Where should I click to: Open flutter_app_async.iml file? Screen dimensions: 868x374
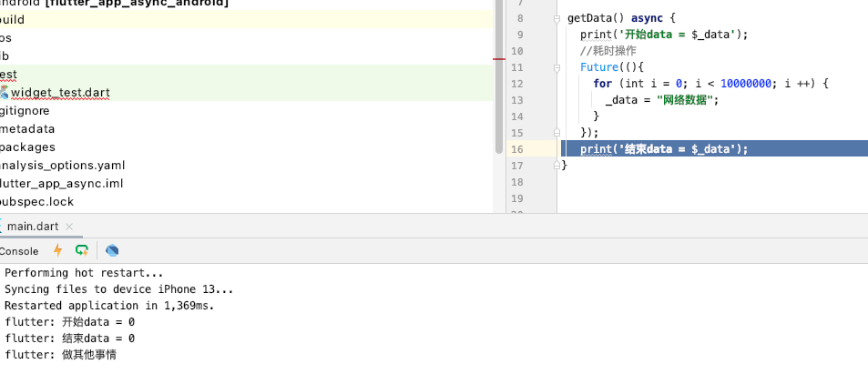pos(61,184)
